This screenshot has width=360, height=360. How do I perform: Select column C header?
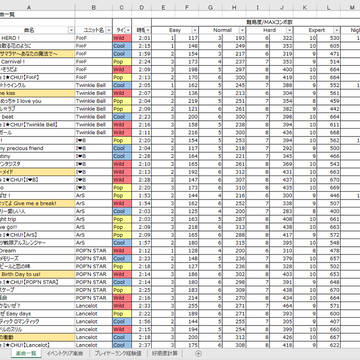tap(122, 7)
